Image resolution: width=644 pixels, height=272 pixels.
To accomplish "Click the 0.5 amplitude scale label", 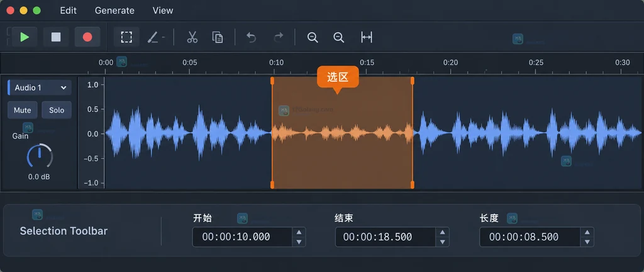I will coord(93,110).
